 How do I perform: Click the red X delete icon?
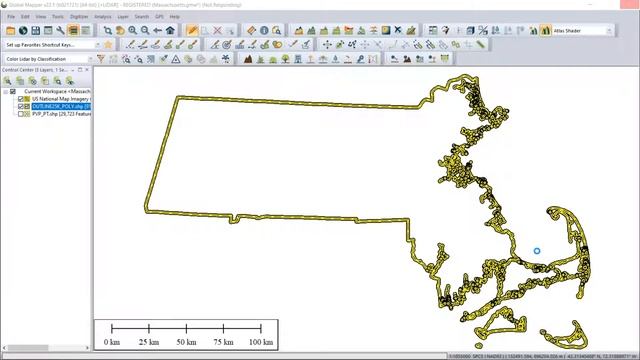coord(218,31)
